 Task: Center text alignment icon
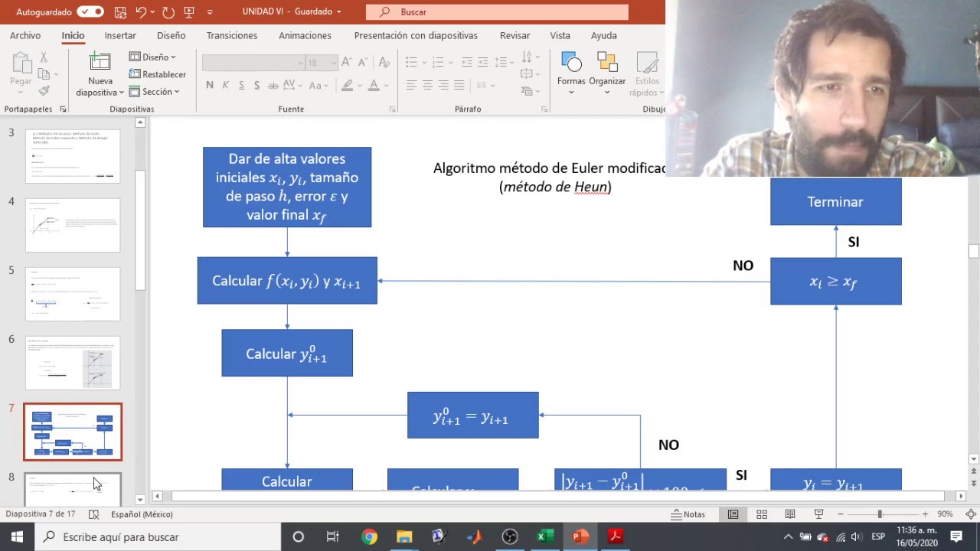(x=427, y=85)
